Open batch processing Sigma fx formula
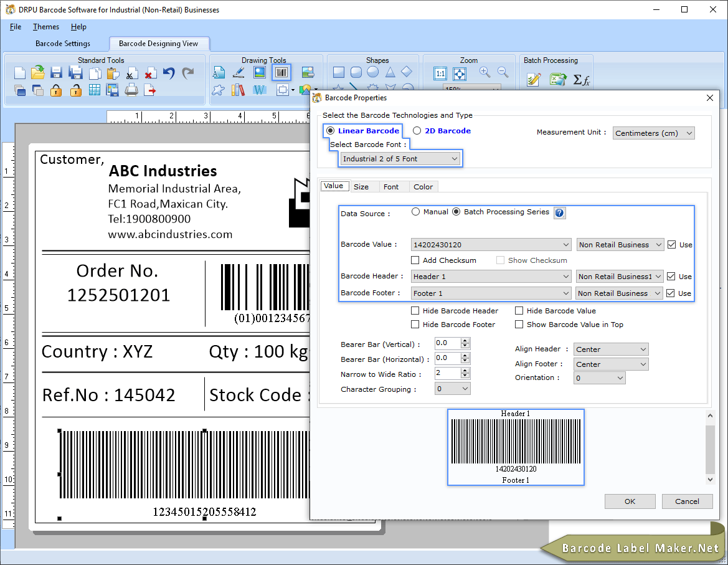 [x=581, y=80]
